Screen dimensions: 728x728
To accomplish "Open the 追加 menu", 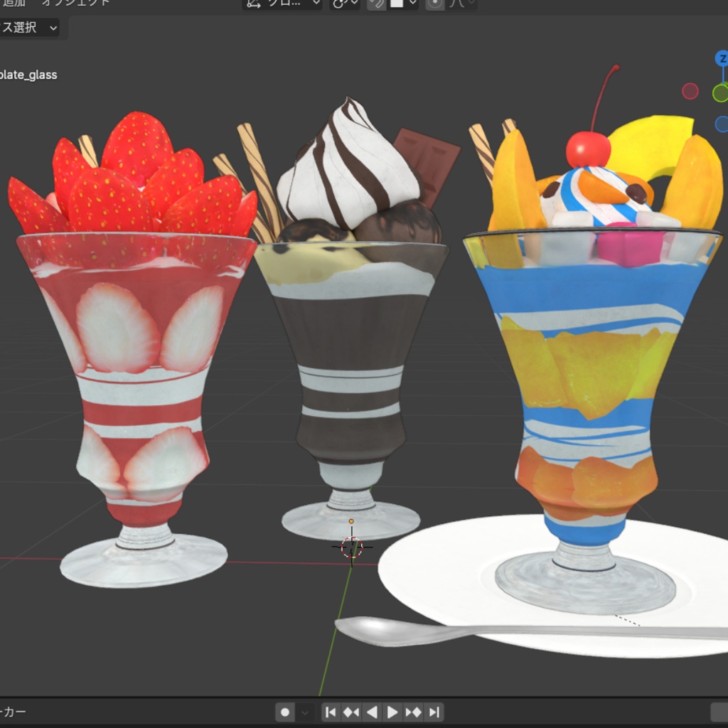I will pos(14,3).
